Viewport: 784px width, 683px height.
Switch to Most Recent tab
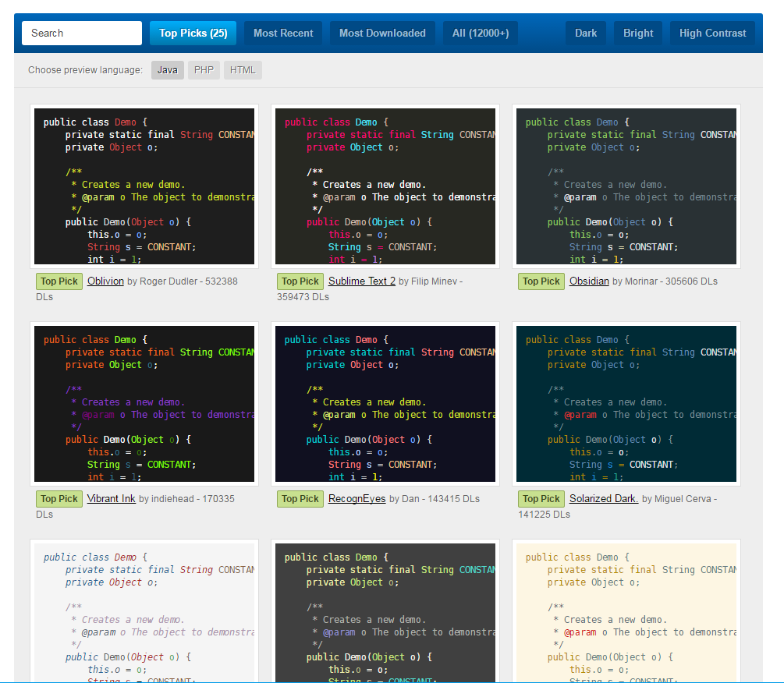click(283, 33)
